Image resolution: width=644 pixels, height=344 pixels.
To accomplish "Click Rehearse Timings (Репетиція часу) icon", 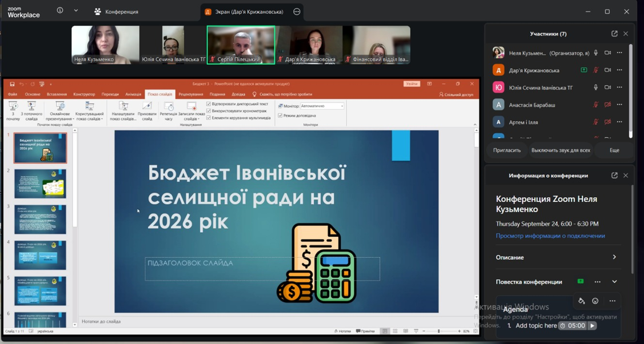I will pos(168,106).
